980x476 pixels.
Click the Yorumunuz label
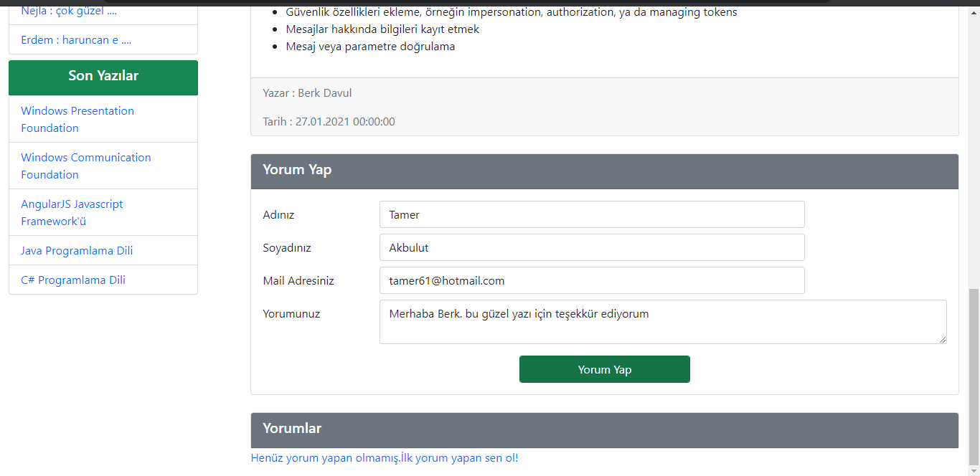tap(291, 314)
